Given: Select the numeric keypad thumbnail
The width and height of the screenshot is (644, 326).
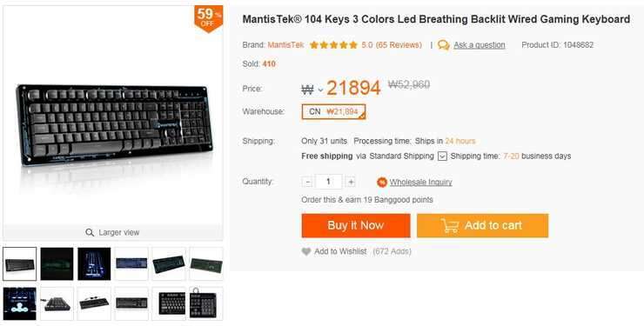Looking at the screenshot, I should 206,304.
